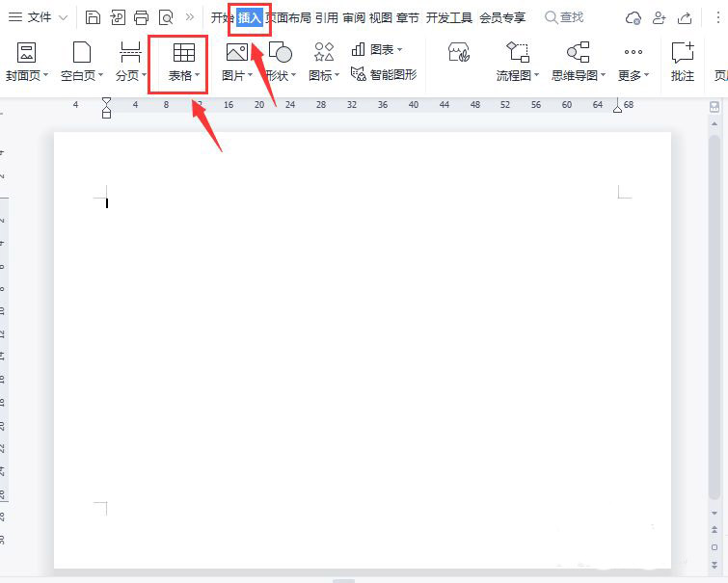Screen dimensions: 728x583
Task: Go to previous page double-arrow
Action: coord(715,530)
